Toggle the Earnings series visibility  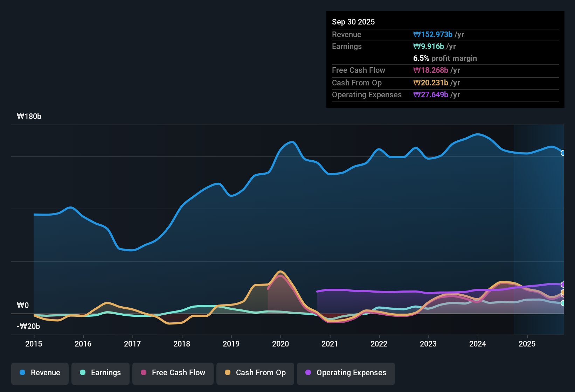[x=100, y=373]
